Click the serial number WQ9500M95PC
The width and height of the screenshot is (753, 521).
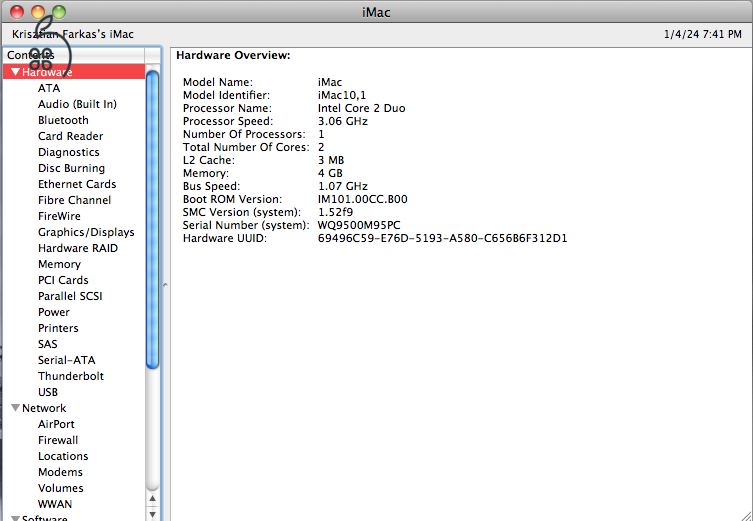[359, 225]
